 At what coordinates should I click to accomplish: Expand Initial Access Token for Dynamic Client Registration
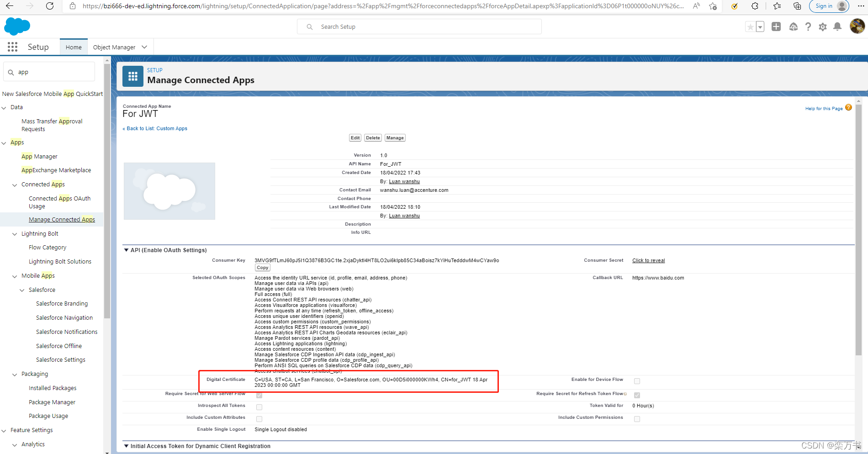click(127, 446)
